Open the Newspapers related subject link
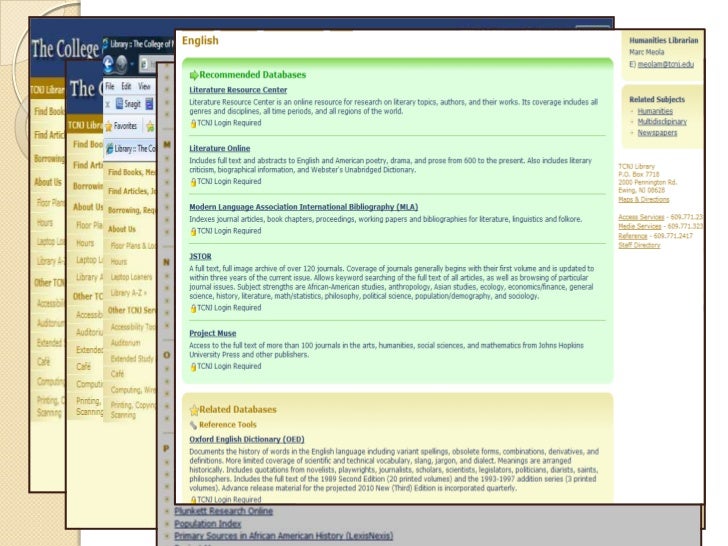Viewport: 728px width, 546px height. coord(657,133)
